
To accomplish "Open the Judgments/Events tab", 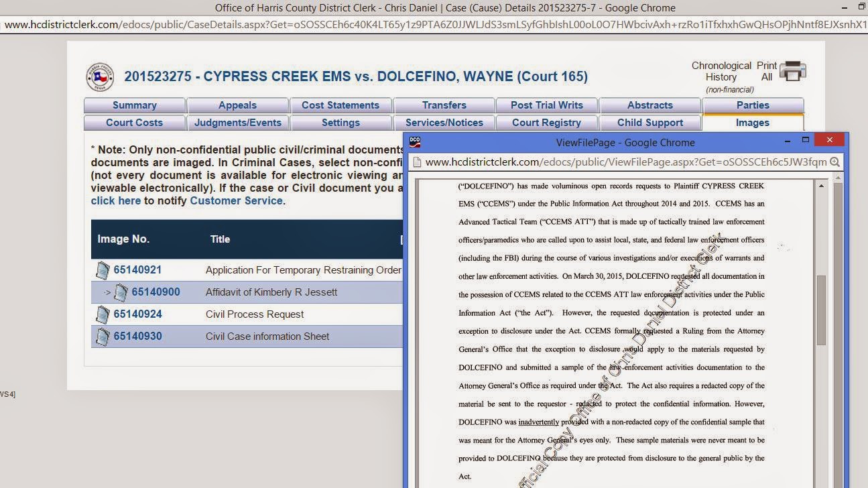I will [237, 123].
